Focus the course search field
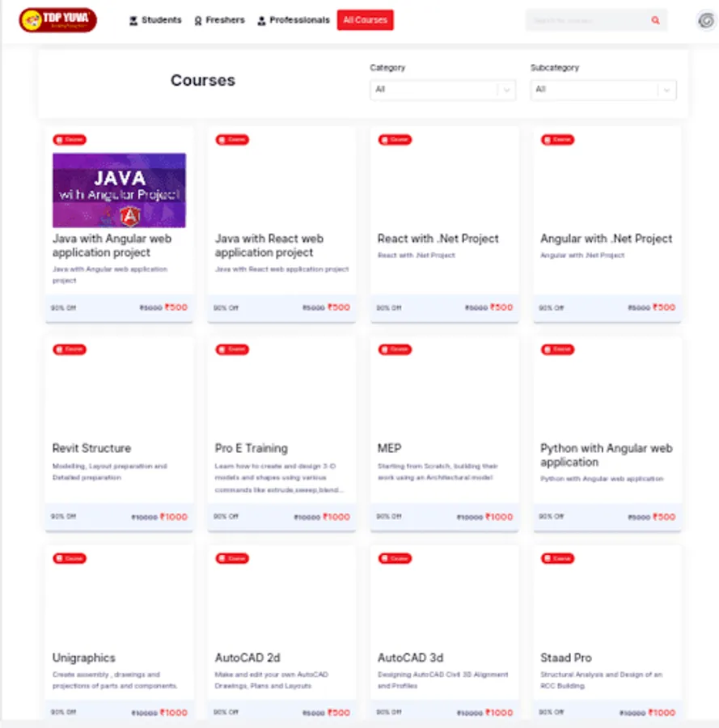 tap(588, 20)
